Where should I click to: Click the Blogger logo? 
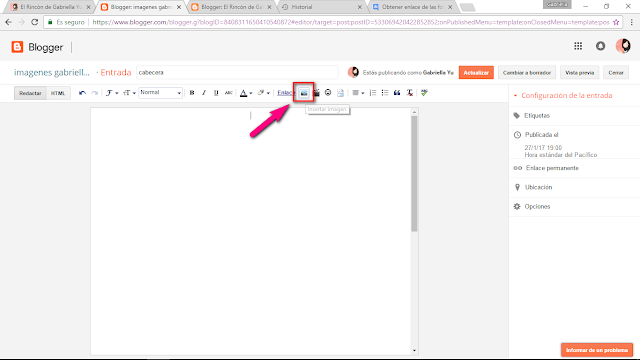tap(37, 47)
